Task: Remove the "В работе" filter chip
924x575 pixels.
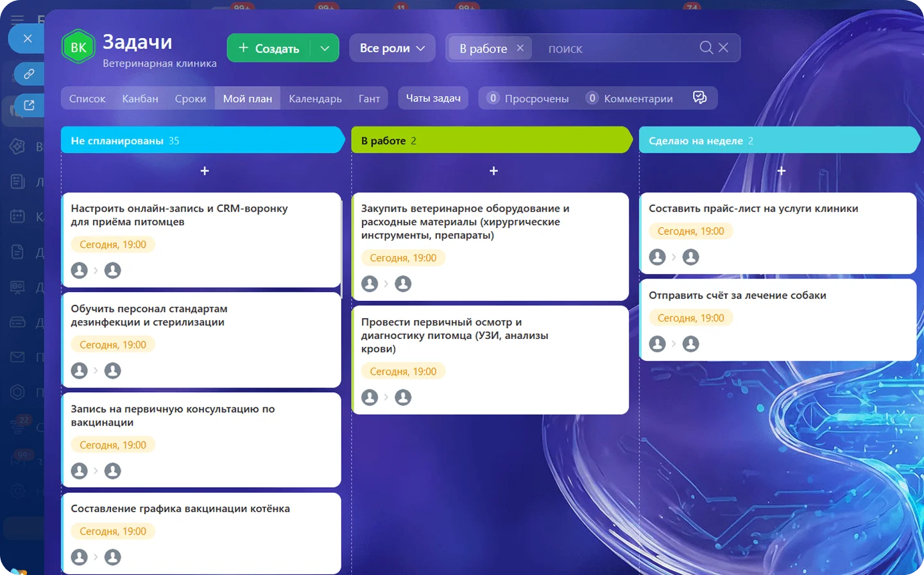Action: 520,48
